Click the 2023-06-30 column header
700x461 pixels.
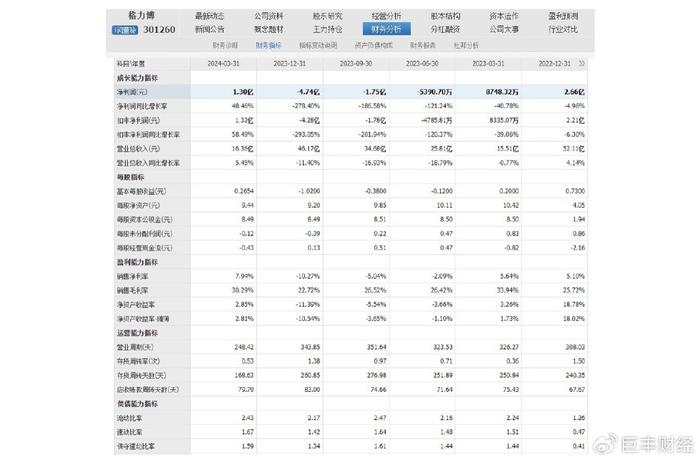[x=422, y=64]
